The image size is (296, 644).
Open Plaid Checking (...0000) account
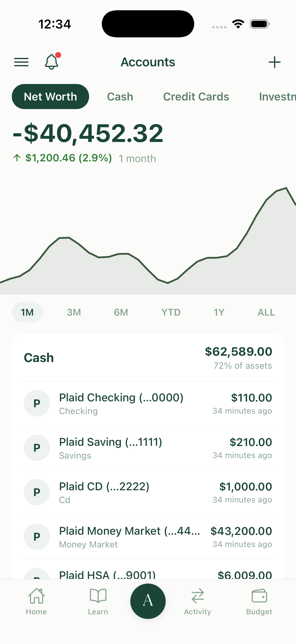tap(148, 403)
